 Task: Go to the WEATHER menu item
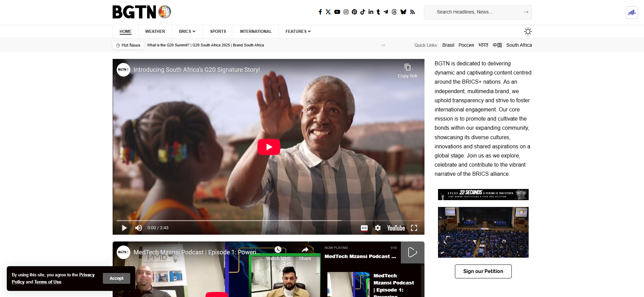pos(155,31)
